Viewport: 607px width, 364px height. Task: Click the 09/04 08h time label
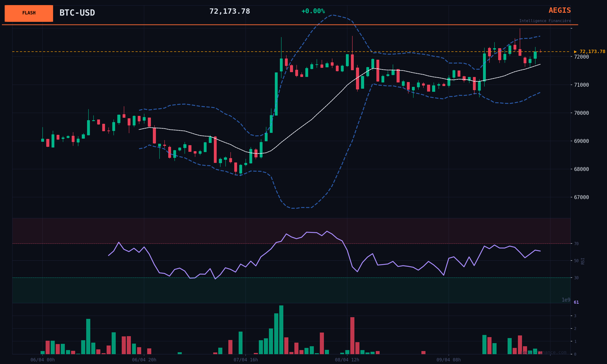449,360
